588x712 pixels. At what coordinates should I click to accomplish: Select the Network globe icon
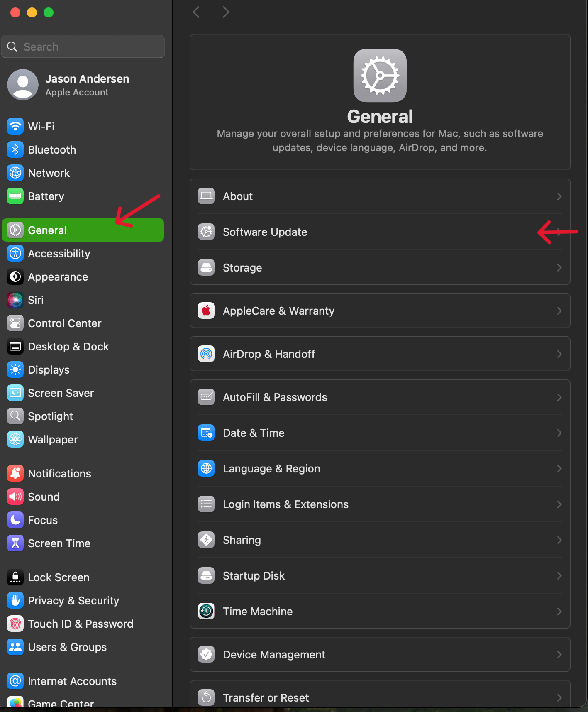(15, 173)
